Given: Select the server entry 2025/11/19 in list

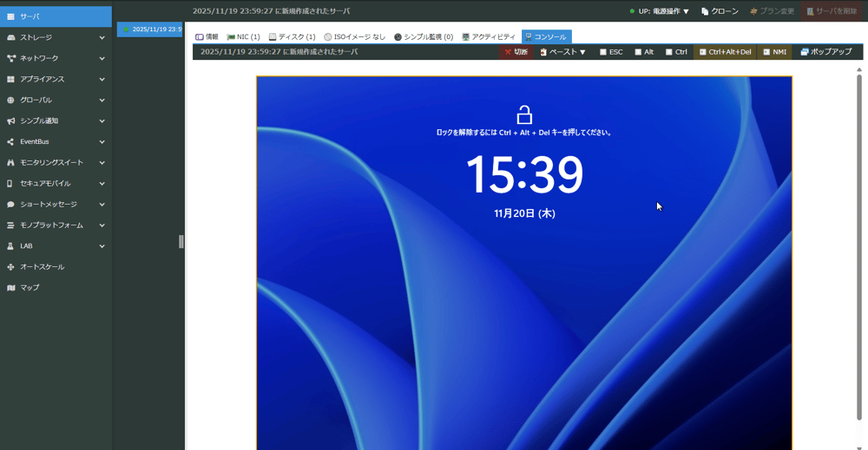Looking at the screenshot, I should (149, 29).
